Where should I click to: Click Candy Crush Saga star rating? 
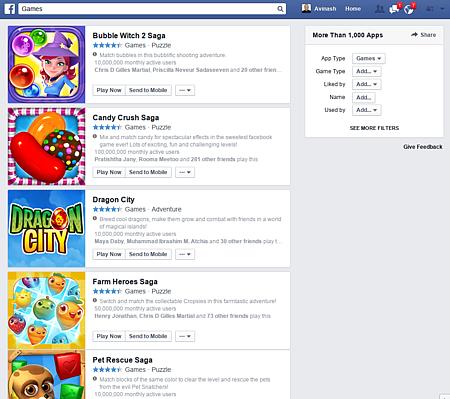[107, 127]
